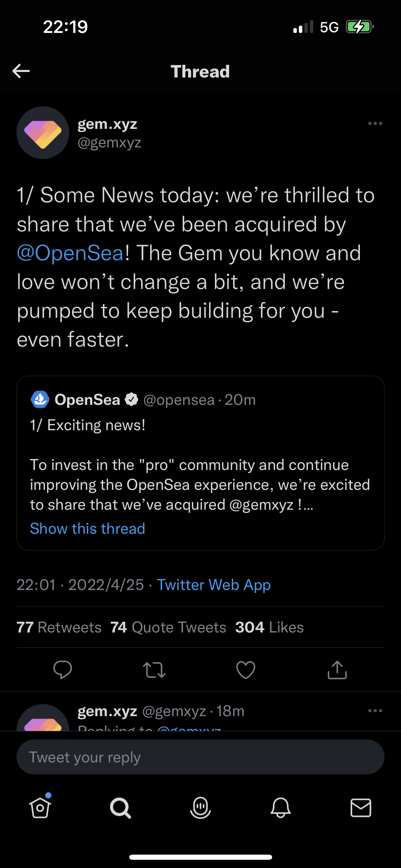
Task: Open the Twitter Web App source link
Action: pos(214,585)
